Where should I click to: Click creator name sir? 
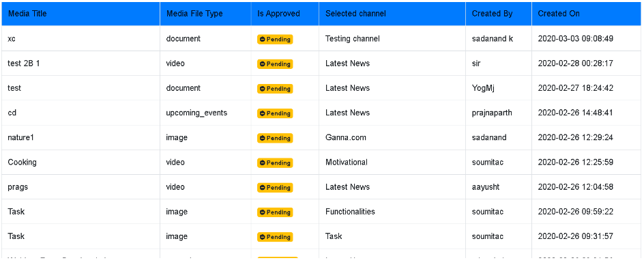(476, 64)
